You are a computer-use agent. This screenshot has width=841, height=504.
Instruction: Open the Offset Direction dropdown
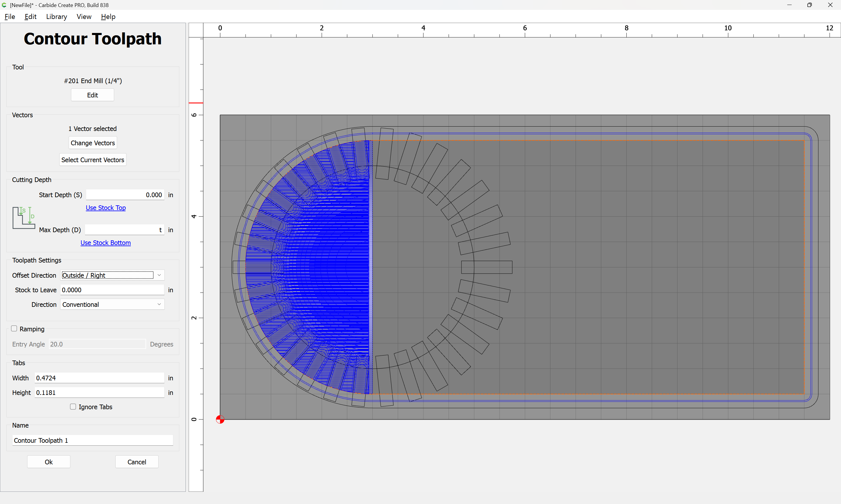[x=112, y=275]
